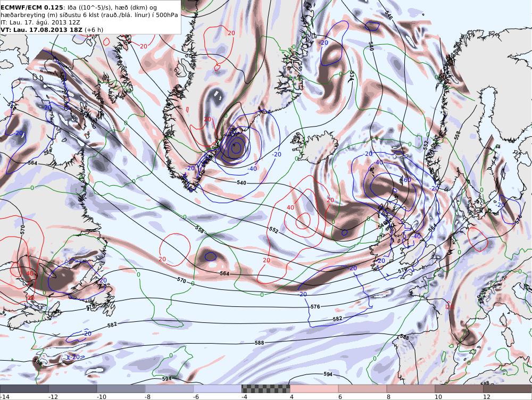Click the '552' contour label southwest of Iceland
The image size is (532, 400).
(x=273, y=230)
